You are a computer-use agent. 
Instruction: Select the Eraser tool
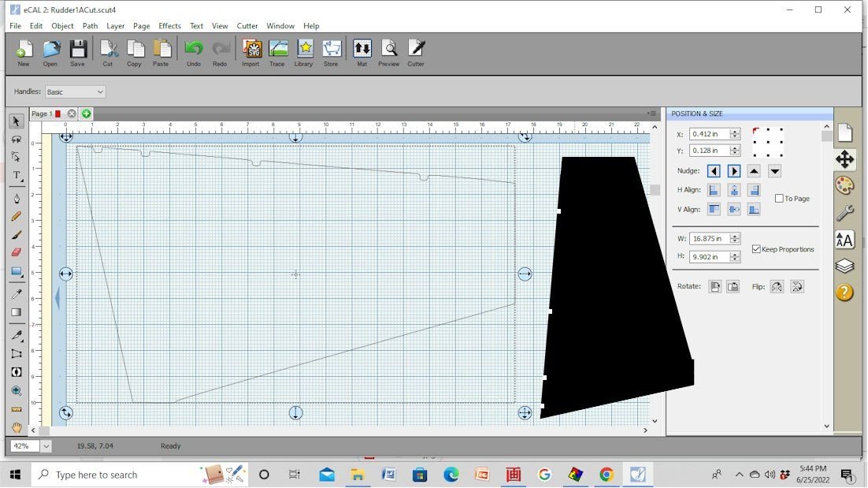(16, 252)
